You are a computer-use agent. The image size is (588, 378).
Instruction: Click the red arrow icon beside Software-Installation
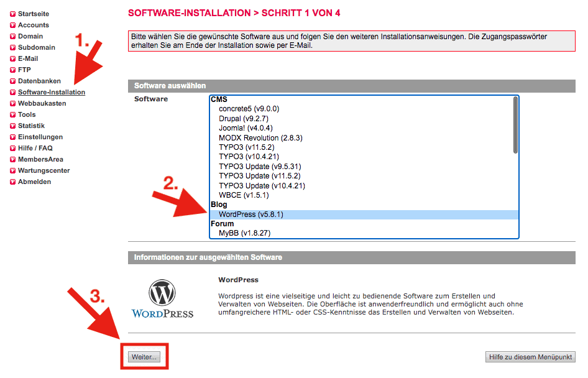point(13,93)
